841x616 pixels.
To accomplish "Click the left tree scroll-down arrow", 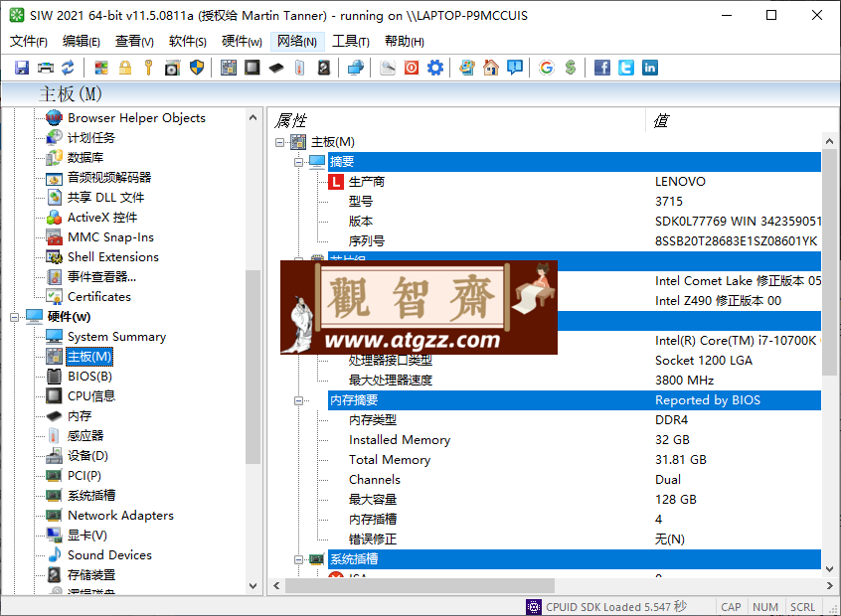I will tap(253, 586).
